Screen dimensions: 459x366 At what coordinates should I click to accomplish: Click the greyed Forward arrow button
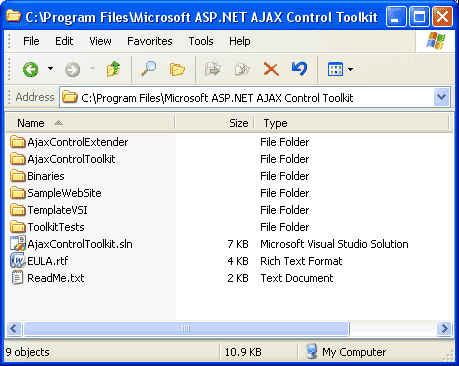[72, 69]
